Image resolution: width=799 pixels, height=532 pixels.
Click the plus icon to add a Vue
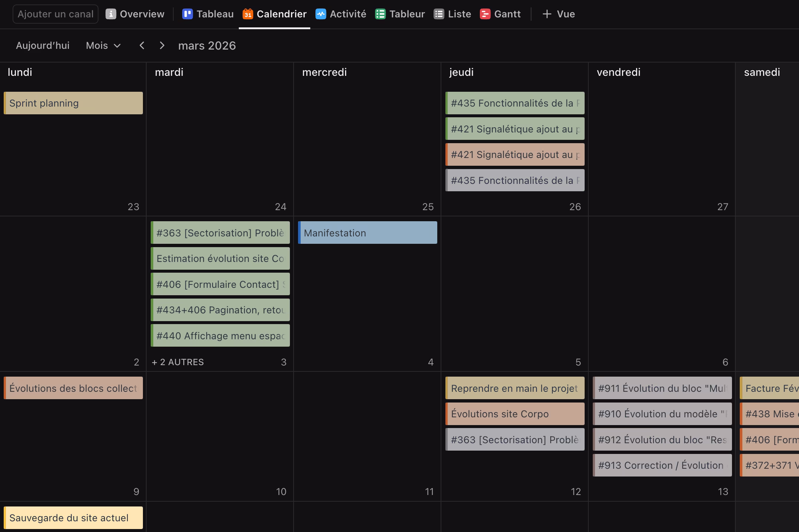coord(547,14)
